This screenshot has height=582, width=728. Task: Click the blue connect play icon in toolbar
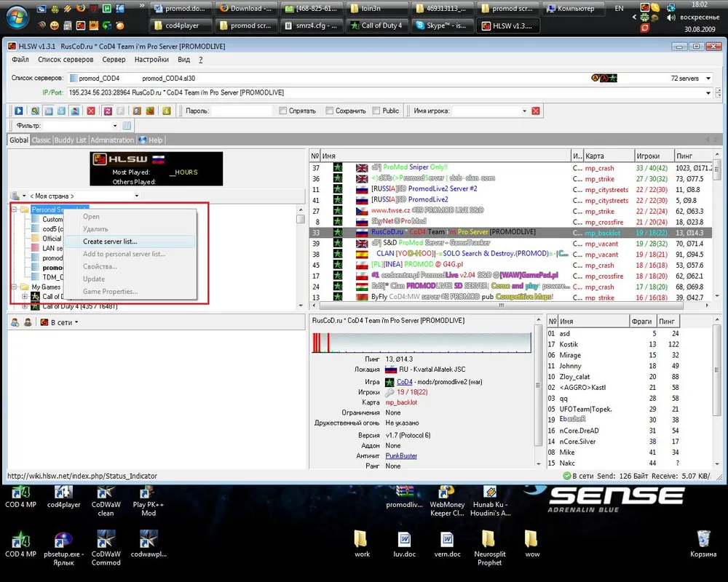coord(18,111)
